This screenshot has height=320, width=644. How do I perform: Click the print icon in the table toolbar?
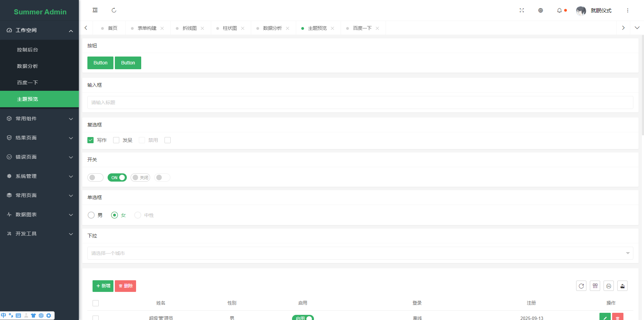[x=609, y=286]
